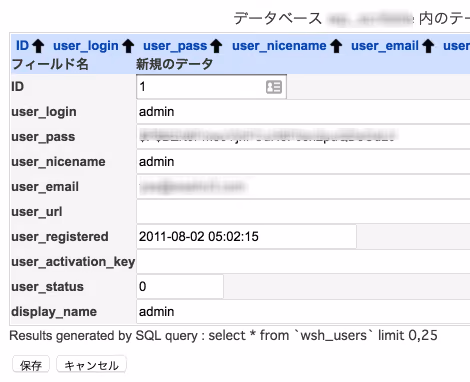Click sort arrow next to user_login header
Screen dimensions: 470x382
(x=128, y=46)
